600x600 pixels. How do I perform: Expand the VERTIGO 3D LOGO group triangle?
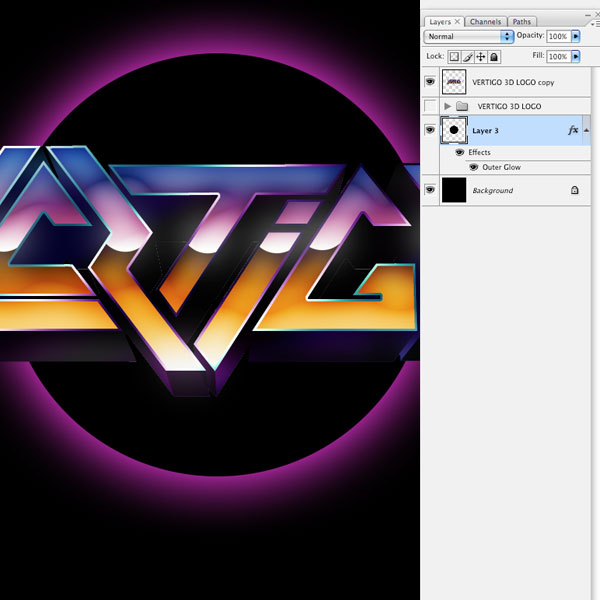(x=447, y=106)
